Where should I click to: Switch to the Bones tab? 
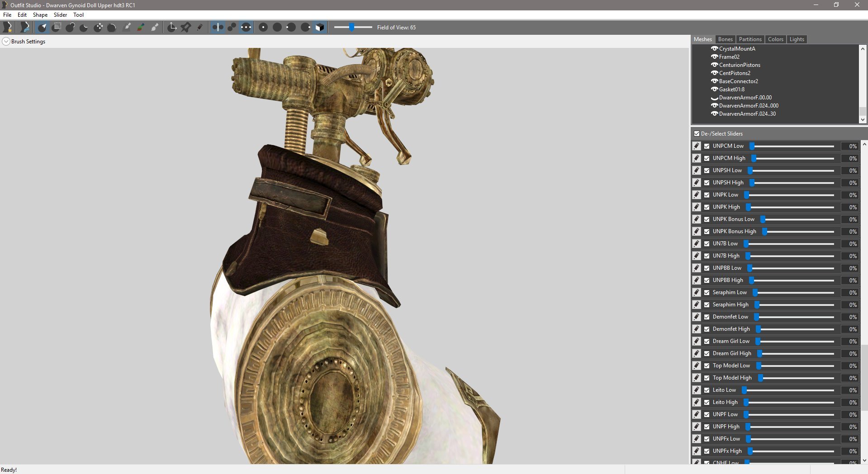pos(725,39)
